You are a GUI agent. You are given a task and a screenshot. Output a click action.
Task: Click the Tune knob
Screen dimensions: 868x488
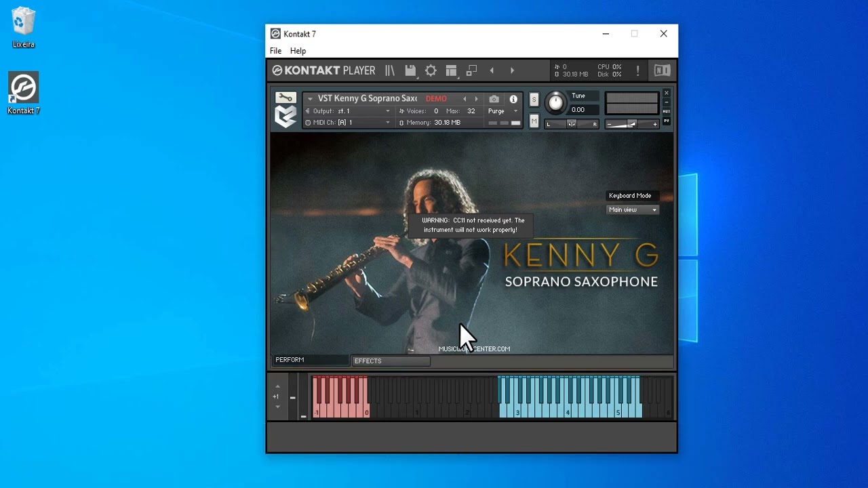point(555,102)
